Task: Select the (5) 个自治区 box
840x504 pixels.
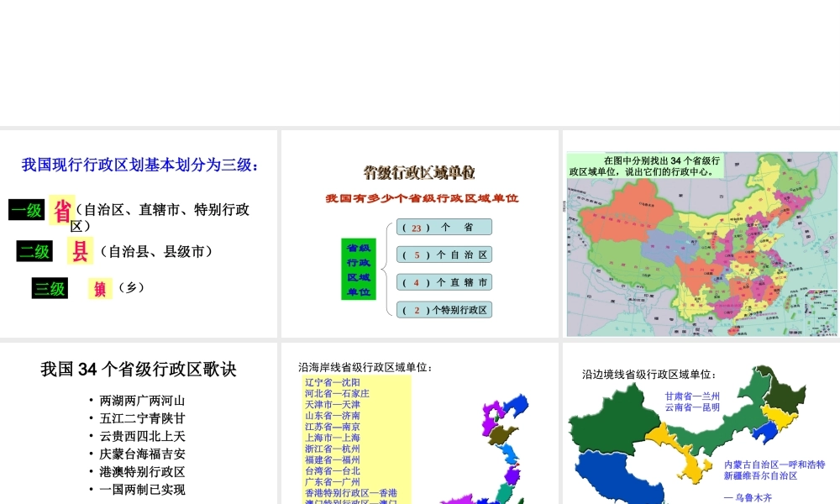Action: pos(444,255)
